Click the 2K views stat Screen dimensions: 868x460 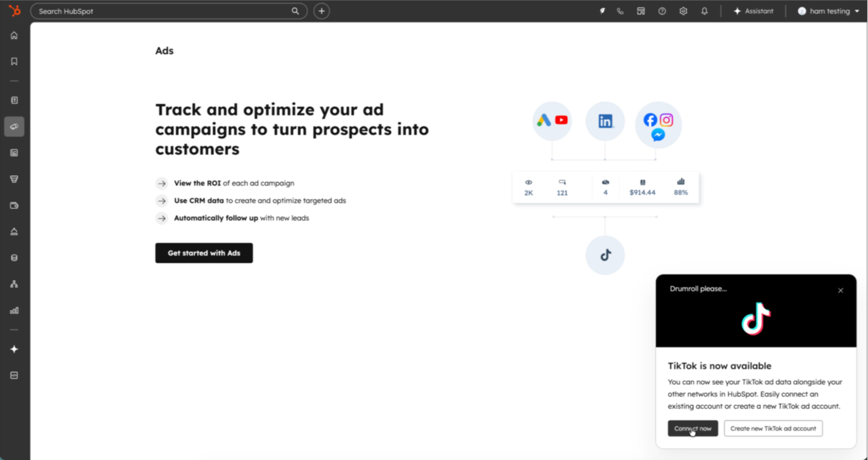528,193
